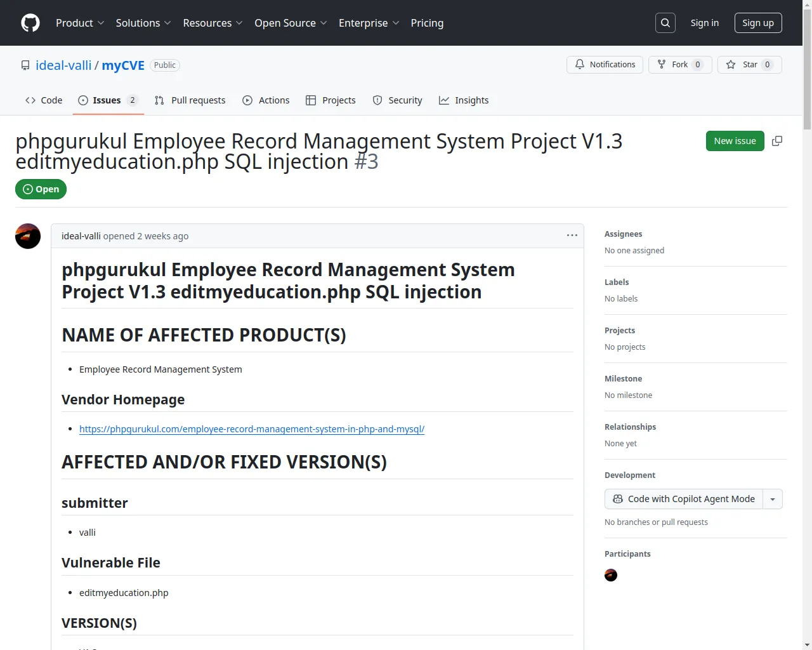The image size is (812, 650).
Task: Click the Issues count badge '2'
Action: point(132,100)
